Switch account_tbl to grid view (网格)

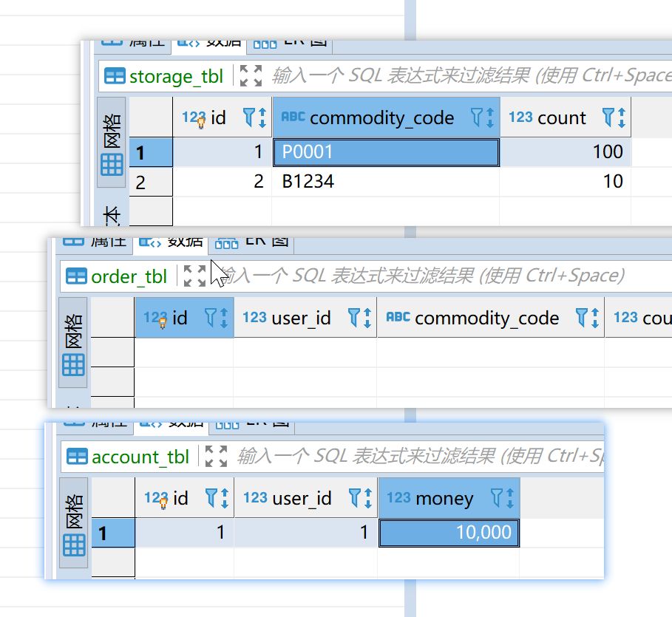pos(74,522)
